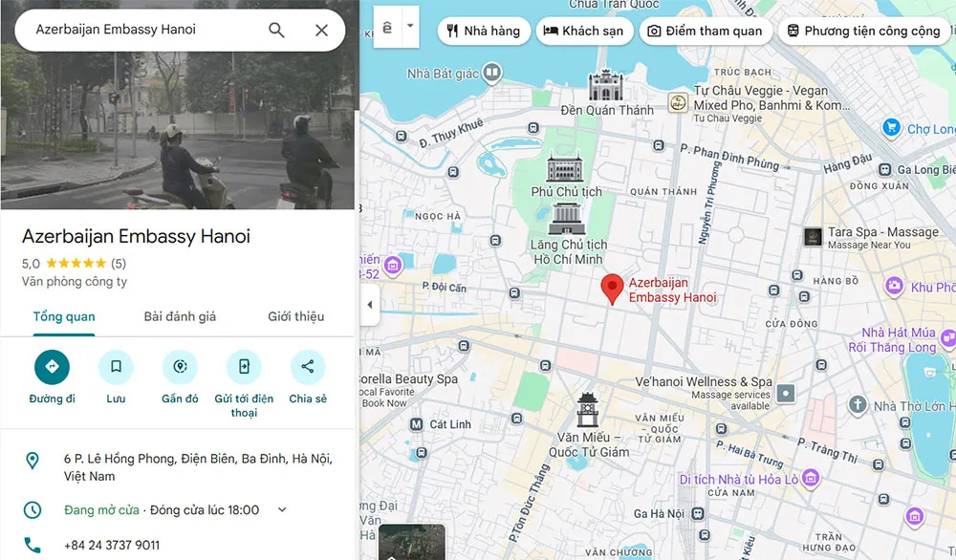Open the embassy street view photo
956x560 pixels.
click(177, 131)
